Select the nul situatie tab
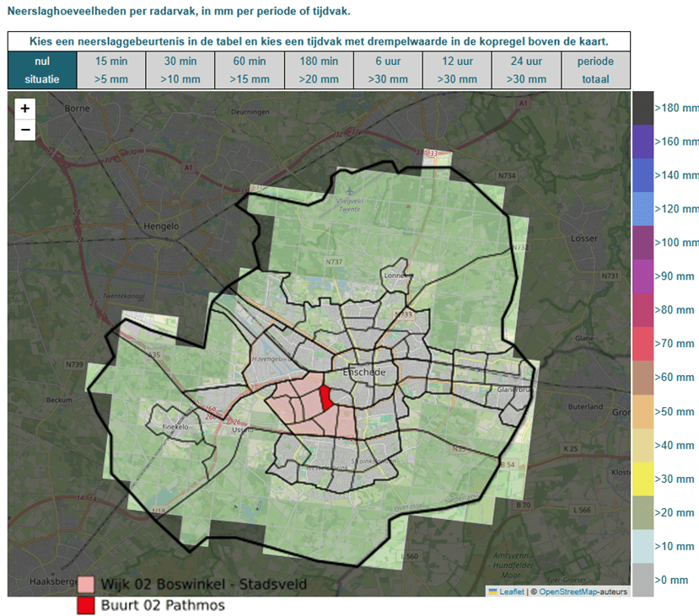699x616 pixels. pyautogui.click(x=42, y=70)
